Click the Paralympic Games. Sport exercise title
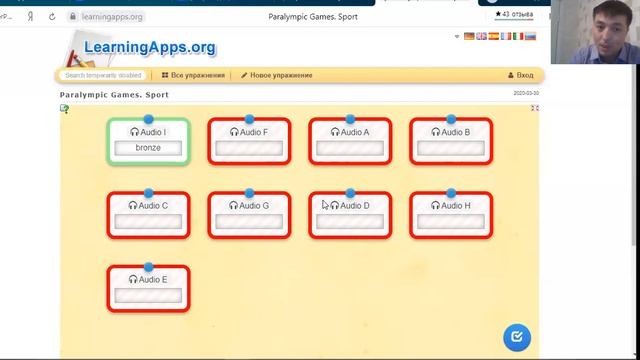The width and height of the screenshot is (640, 360). [114, 95]
